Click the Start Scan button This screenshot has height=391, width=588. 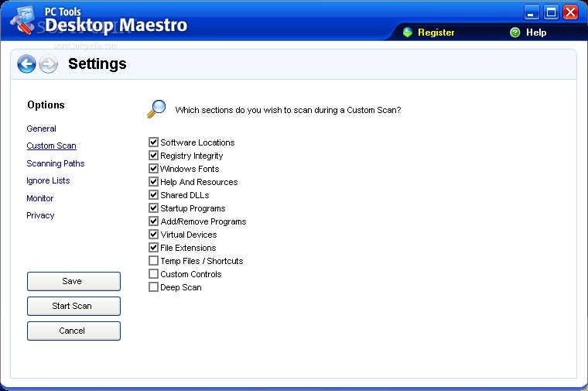point(73,306)
